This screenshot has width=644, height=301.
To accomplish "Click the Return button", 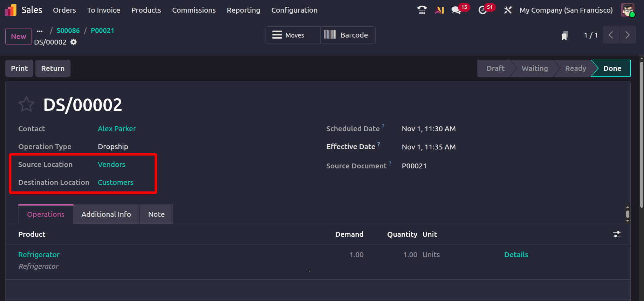I will pyautogui.click(x=53, y=68).
